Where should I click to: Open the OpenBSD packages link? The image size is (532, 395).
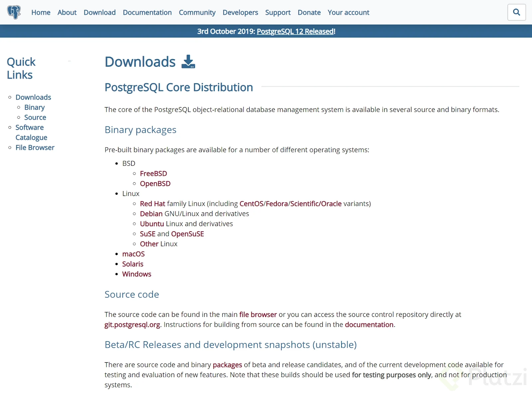155,184
